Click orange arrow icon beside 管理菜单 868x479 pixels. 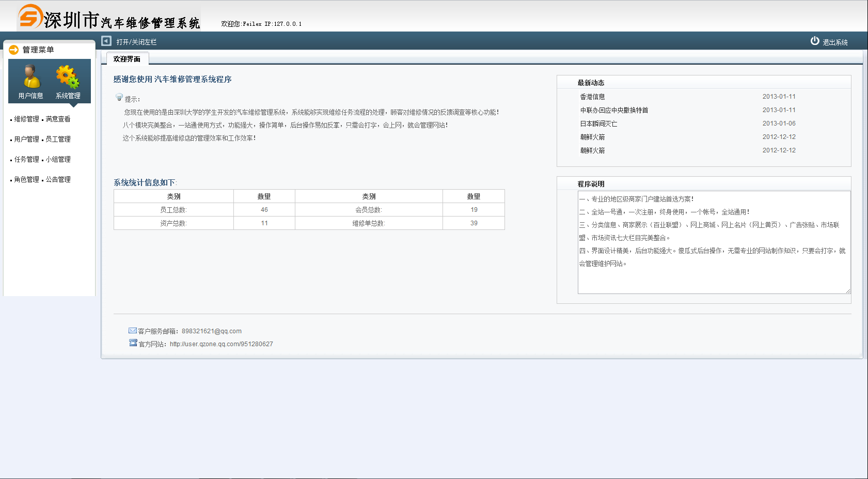pyautogui.click(x=14, y=50)
